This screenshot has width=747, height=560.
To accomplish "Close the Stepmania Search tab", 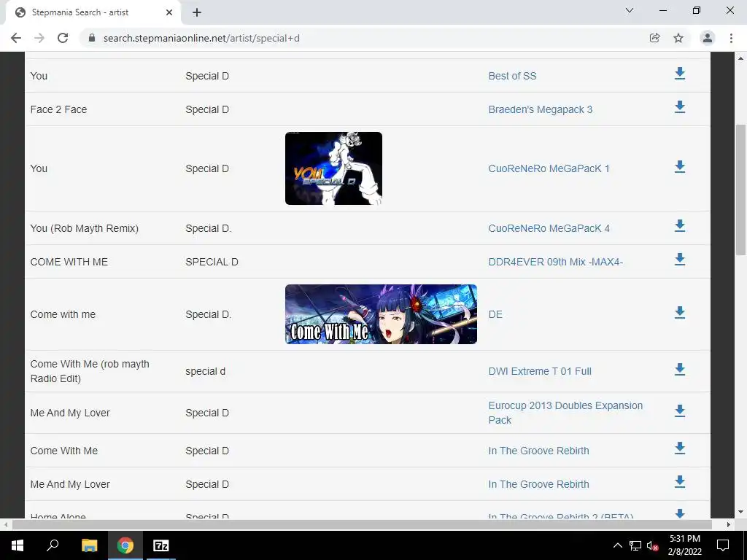I will [x=169, y=12].
